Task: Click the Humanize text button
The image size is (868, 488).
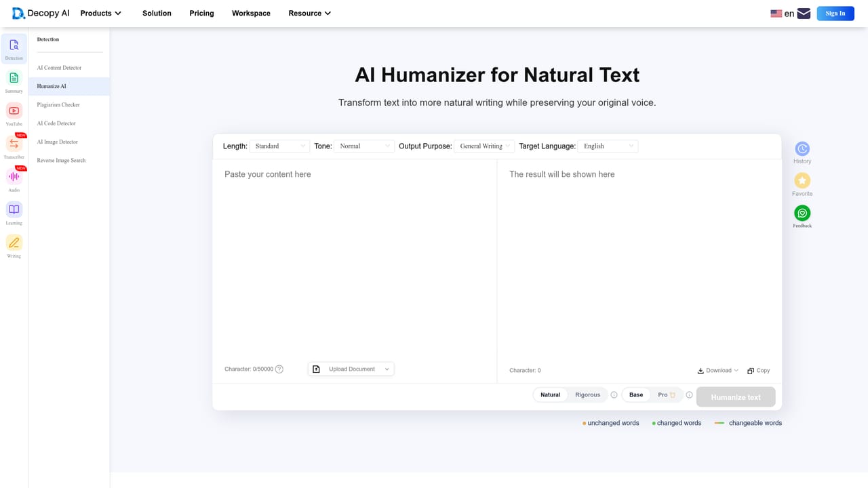Action: (x=736, y=397)
